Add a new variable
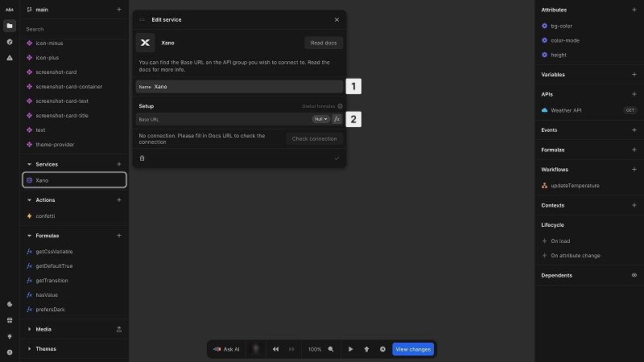644x362 pixels. (634, 75)
